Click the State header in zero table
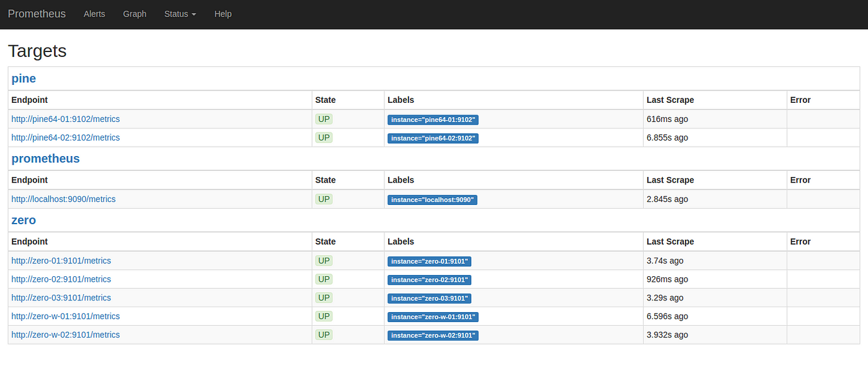This screenshot has width=868, height=379. (325, 242)
